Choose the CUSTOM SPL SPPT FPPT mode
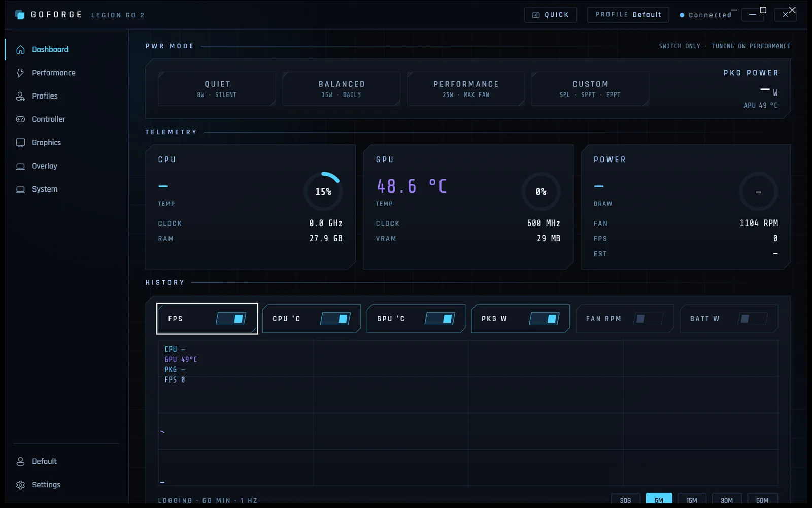Image resolution: width=812 pixels, height=508 pixels. pos(590,89)
